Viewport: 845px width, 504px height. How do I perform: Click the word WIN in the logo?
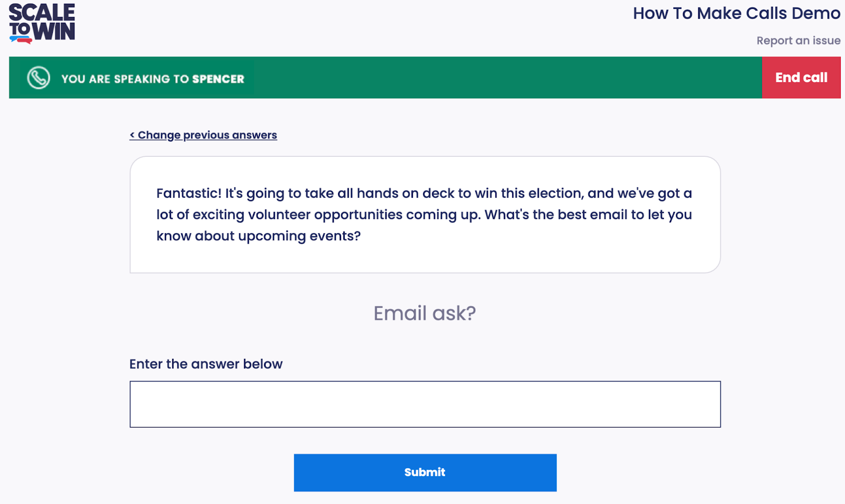coord(54,32)
